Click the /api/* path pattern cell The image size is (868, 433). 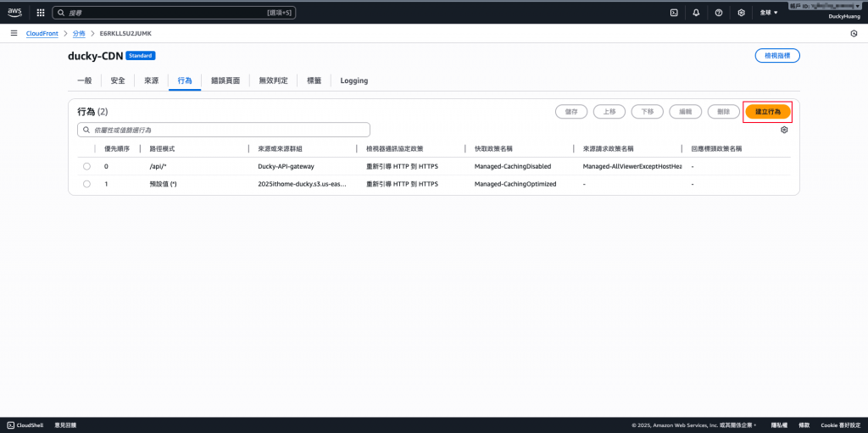tap(159, 166)
